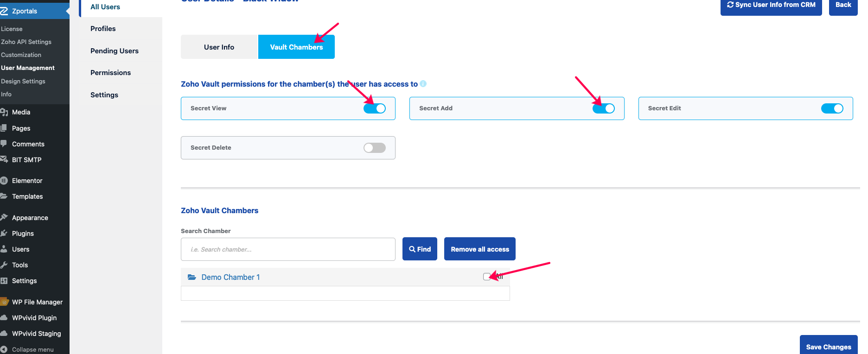Click Sync User Info from CRM button
This screenshot has width=868, height=354.
point(771,6)
